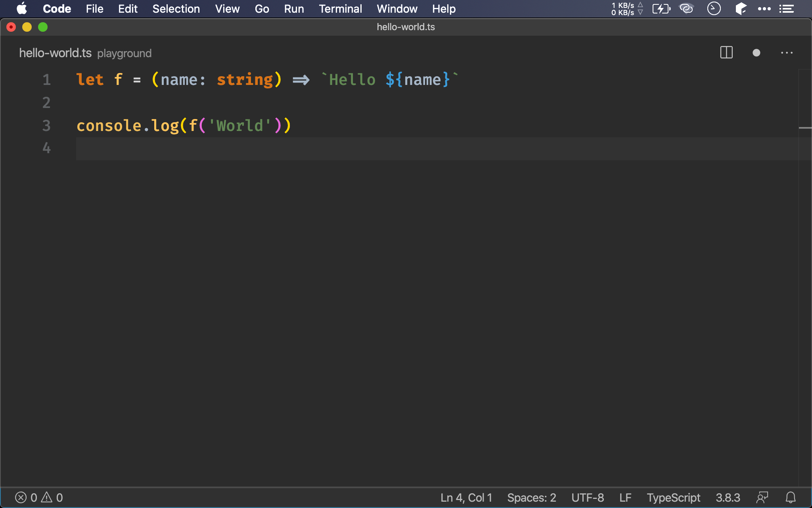Click the 'playground' folder label
812x508 pixels.
pyautogui.click(x=124, y=53)
